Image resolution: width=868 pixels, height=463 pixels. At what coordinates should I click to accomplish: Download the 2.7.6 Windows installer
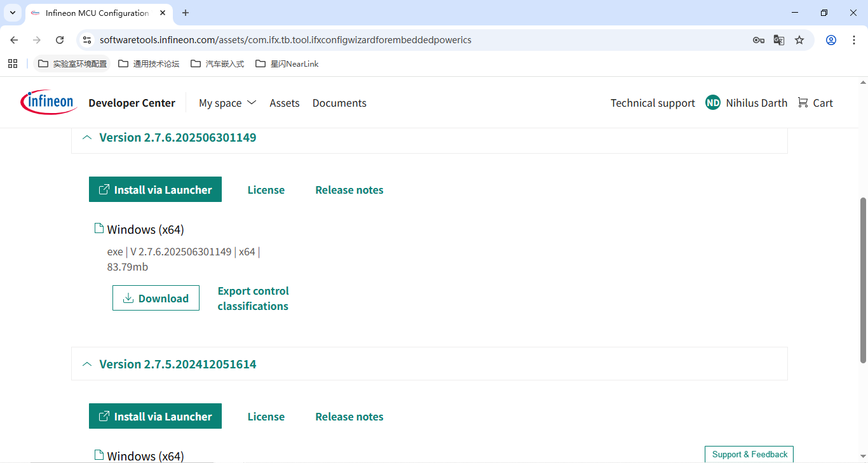pyautogui.click(x=156, y=298)
